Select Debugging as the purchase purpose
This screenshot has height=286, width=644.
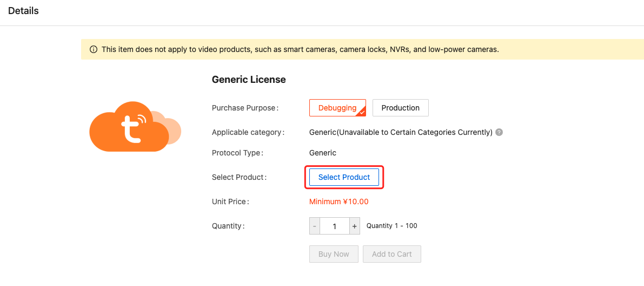[x=337, y=108]
